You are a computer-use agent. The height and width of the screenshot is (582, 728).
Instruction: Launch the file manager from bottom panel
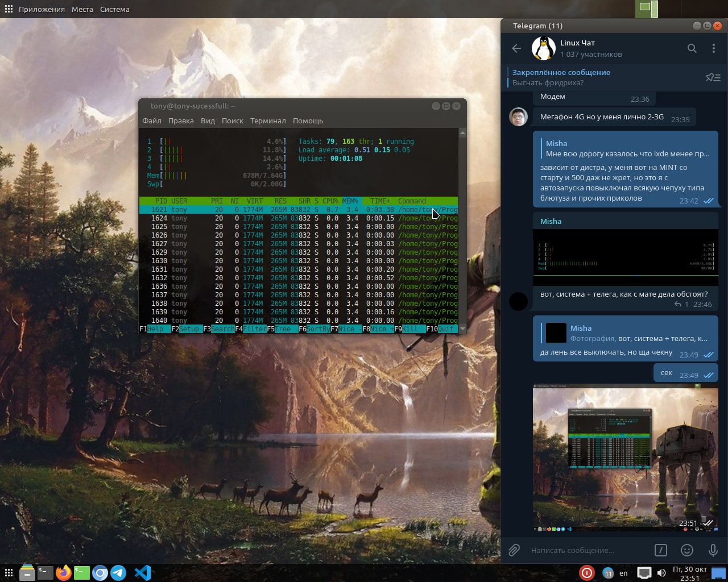(27, 572)
